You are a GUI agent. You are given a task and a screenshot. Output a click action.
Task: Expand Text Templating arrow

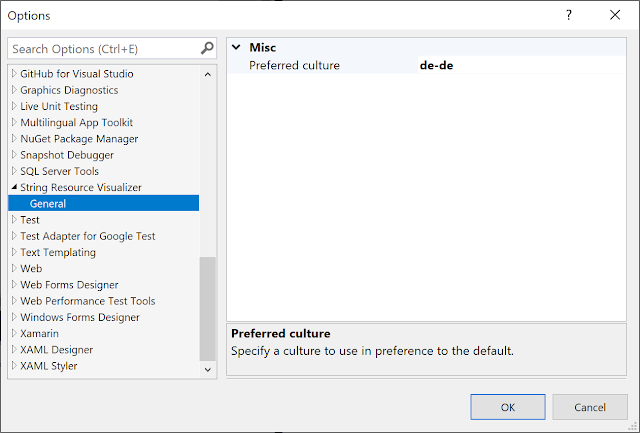click(14, 252)
